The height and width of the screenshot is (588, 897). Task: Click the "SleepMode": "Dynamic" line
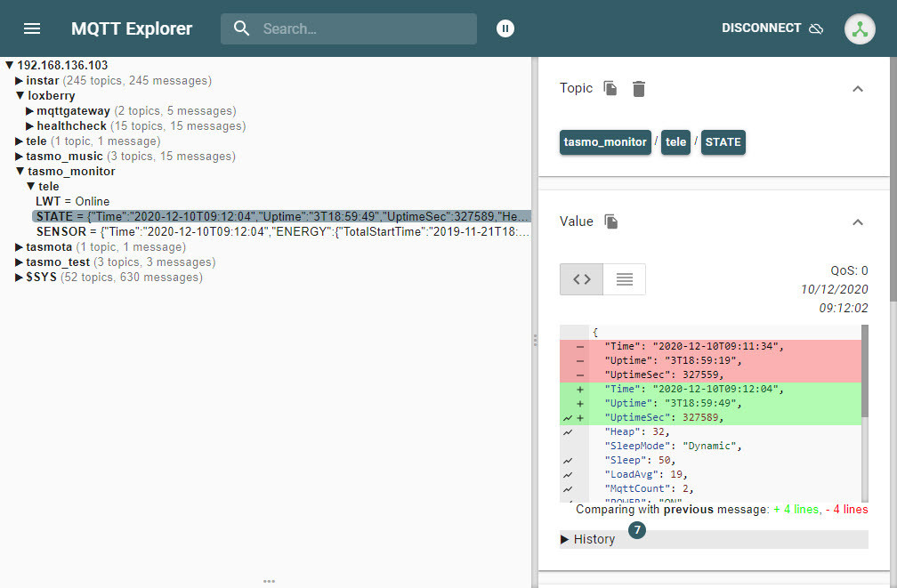pos(673,447)
